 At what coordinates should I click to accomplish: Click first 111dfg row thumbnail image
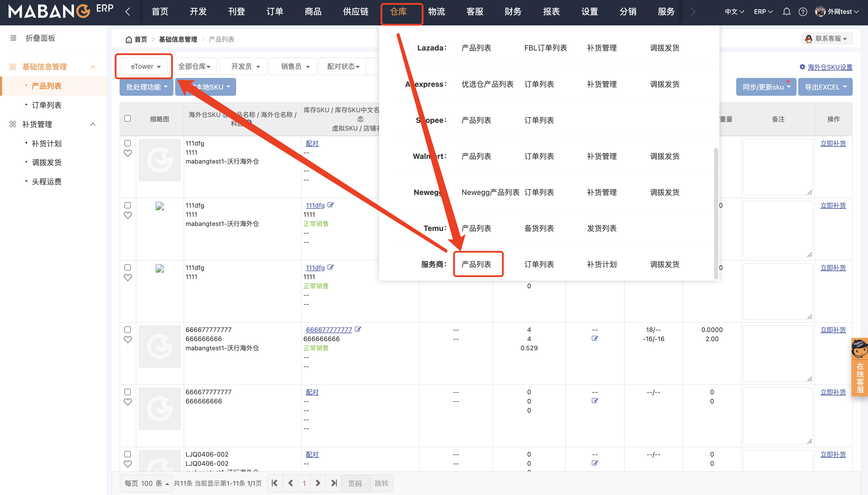click(x=160, y=160)
